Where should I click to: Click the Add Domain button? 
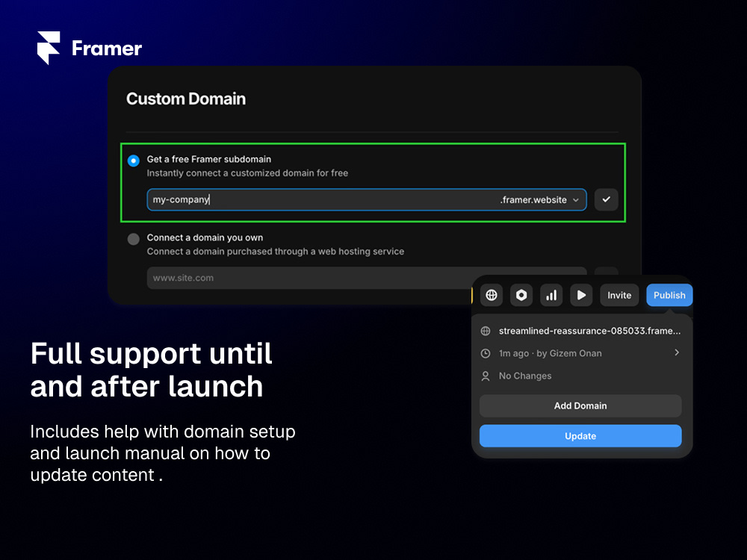click(x=580, y=405)
